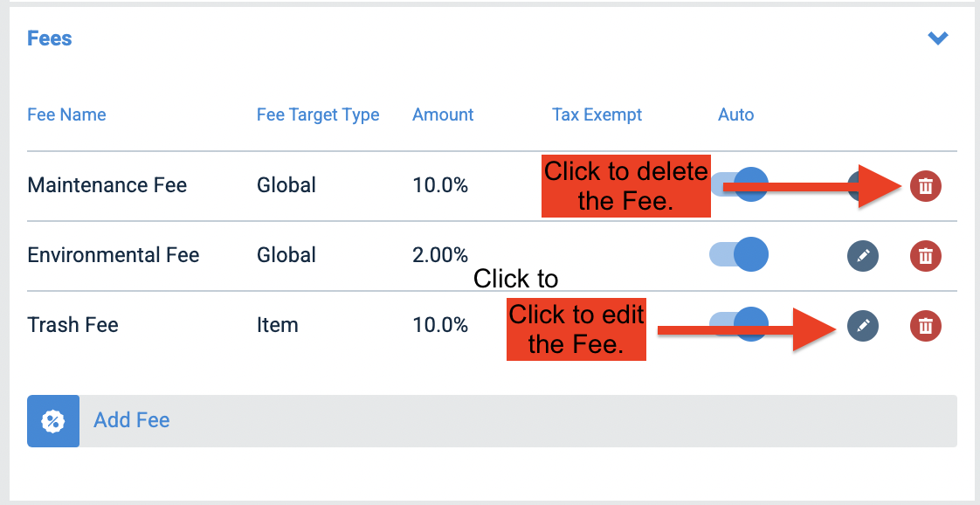The height and width of the screenshot is (505, 980).
Task: Click the Add Fee button
Action: [x=492, y=420]
